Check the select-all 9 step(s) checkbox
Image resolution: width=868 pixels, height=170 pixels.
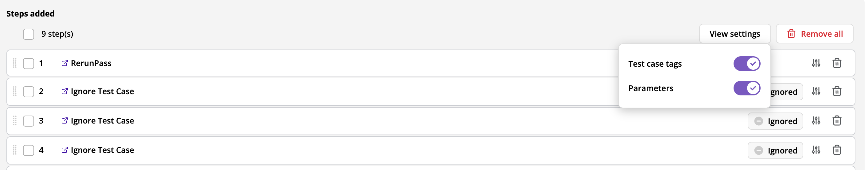(x=29, y=34)
